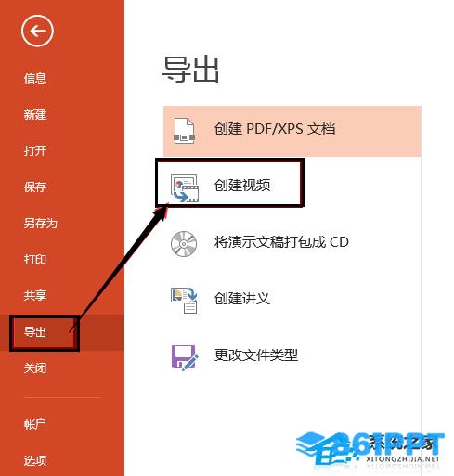Click the create video filmstrip icon
The width and height of the screenshot is (454, 476).
point(185,188)
